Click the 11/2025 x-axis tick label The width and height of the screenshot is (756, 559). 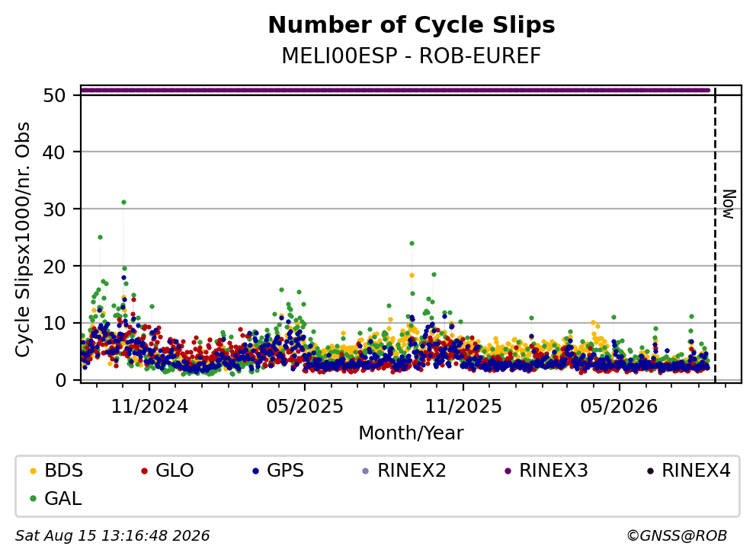tap(463, 407)
